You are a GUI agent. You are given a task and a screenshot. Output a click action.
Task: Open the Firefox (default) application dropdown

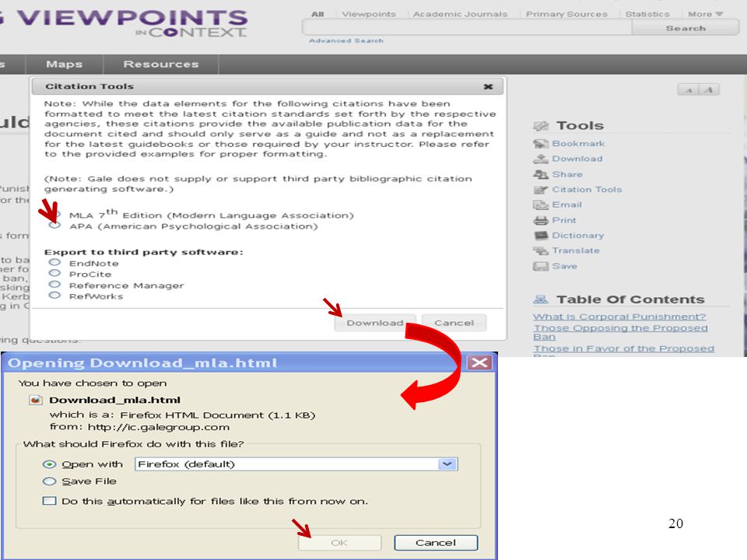296,464
